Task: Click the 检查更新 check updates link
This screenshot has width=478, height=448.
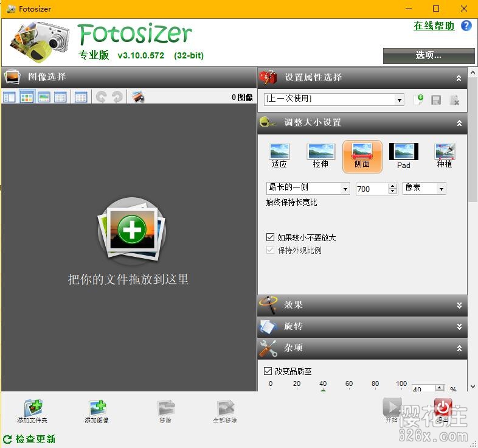Action: [35, 439]
